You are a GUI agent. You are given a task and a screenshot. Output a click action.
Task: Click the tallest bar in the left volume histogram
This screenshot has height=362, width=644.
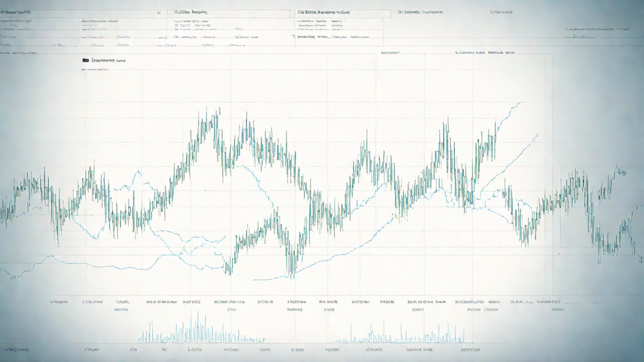pos(198,315)
